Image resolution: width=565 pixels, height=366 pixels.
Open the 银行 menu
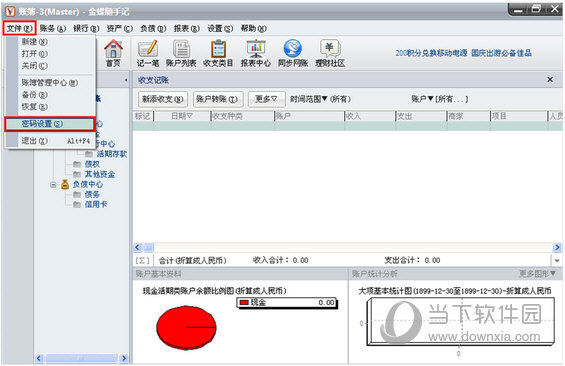86,28
